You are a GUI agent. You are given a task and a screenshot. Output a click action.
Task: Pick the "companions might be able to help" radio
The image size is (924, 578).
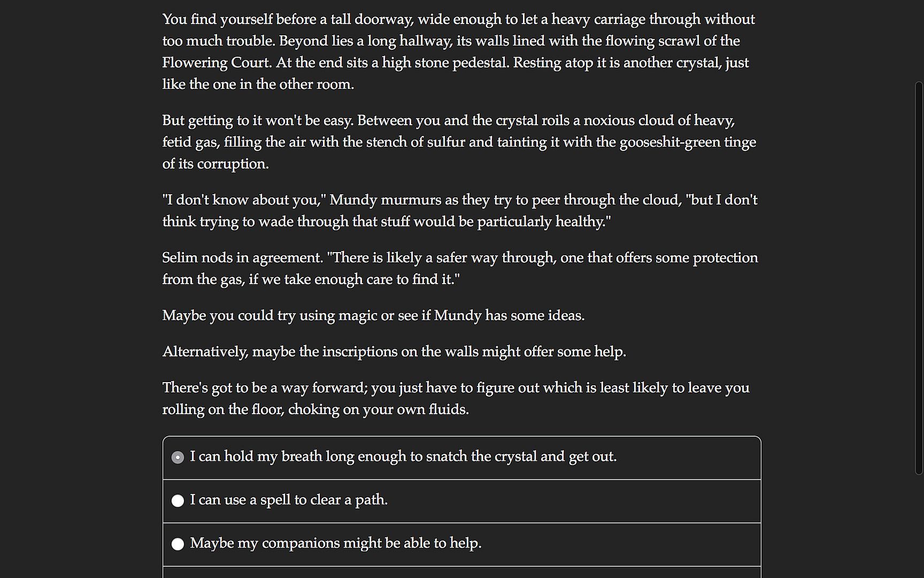178,544
